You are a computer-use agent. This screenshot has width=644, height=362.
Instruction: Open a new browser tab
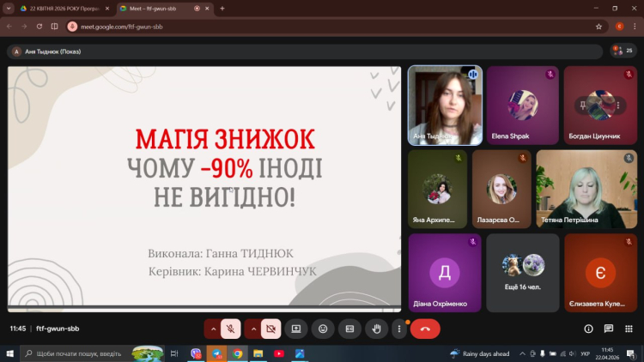coord(222,8)
